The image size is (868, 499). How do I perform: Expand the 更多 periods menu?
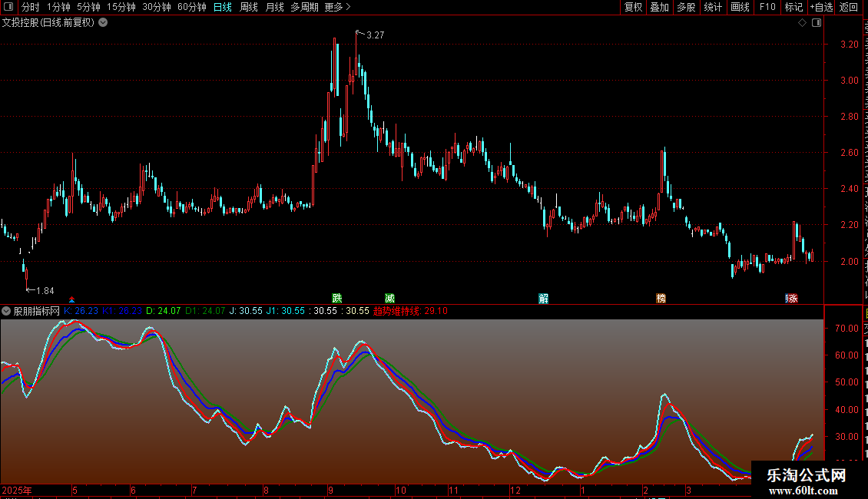click(338, 7)
